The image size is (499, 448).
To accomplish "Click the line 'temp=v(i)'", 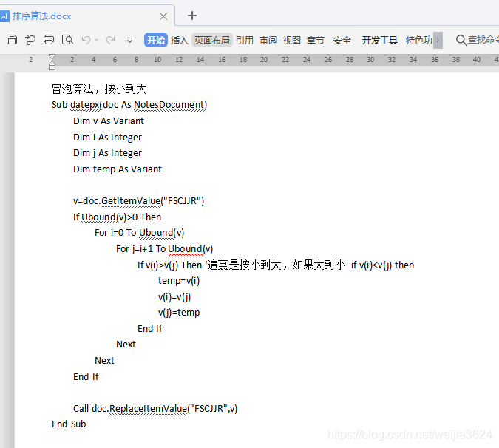I will click(x=179, y=281).
